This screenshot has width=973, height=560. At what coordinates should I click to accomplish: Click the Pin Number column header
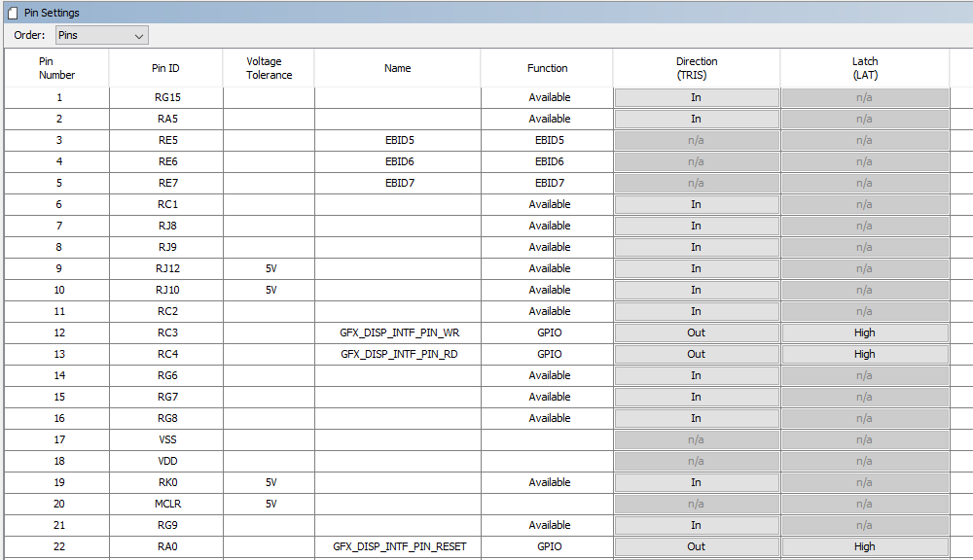57,68
